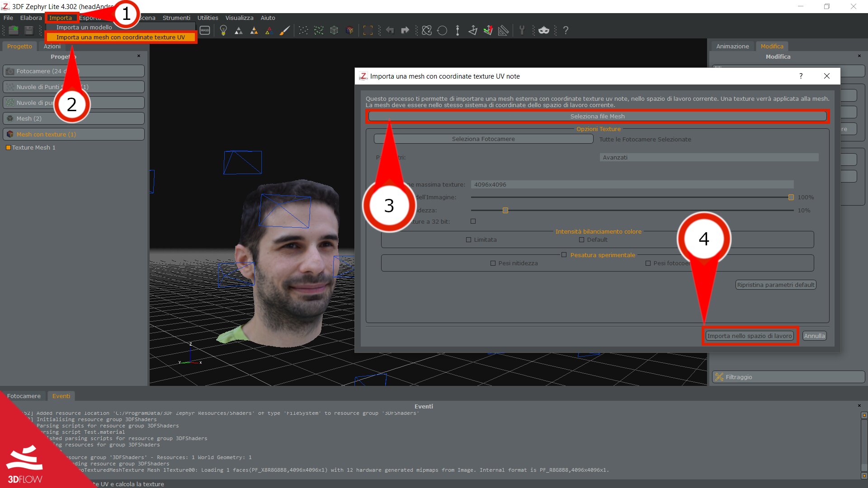Toggle Texture a 32 bit checkbox
Screen dimensions: 868x488
(473, 221)
